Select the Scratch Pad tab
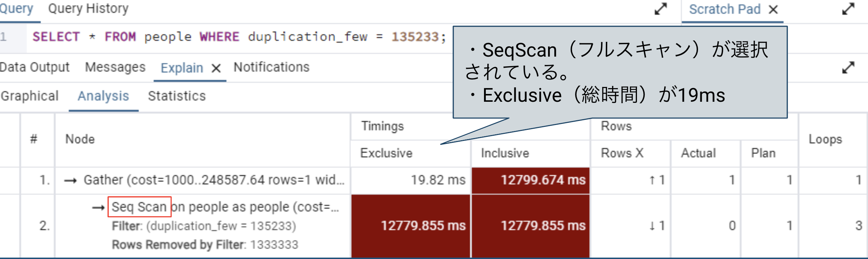The height and width of the screenshot is (259, 868). (725, 9)
